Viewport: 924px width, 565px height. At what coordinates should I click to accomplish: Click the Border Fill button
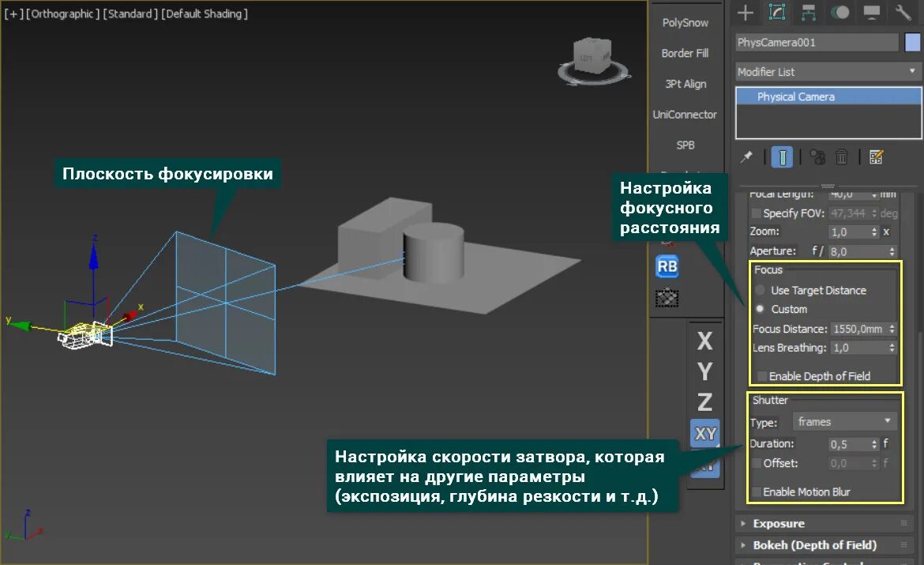[685, 53]
